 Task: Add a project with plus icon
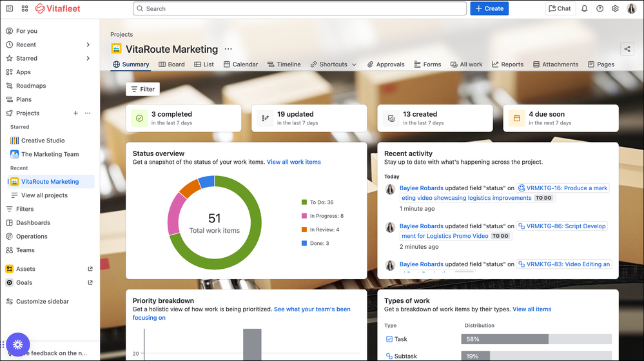75,113
